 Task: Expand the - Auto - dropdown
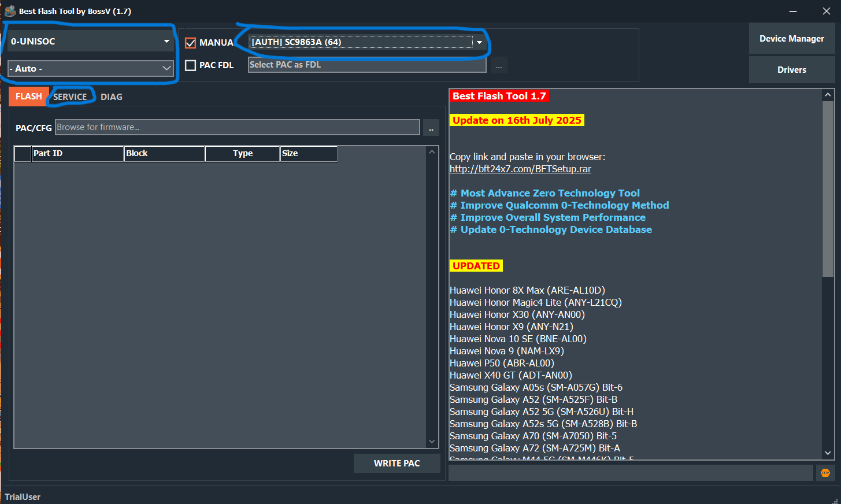coord(91,69)
